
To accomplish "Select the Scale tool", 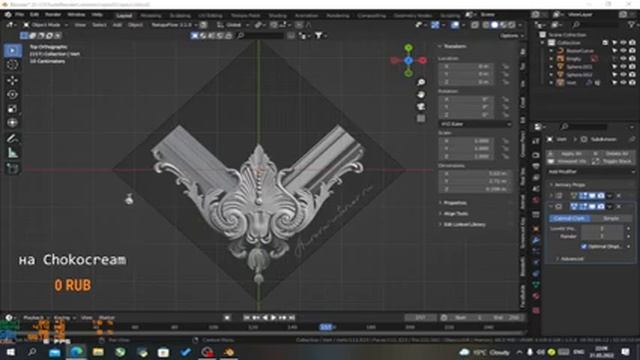I will [x=13, y=109].
